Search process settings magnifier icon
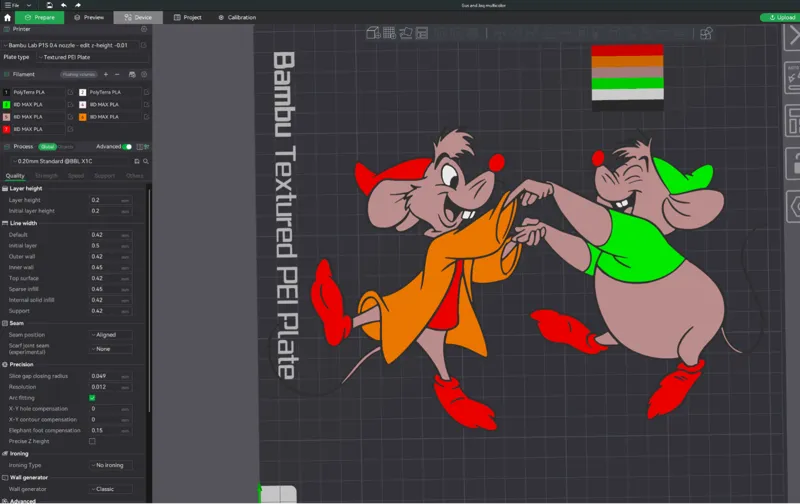The width and height of the screenshot is (800, 504). tap(146, 161)
